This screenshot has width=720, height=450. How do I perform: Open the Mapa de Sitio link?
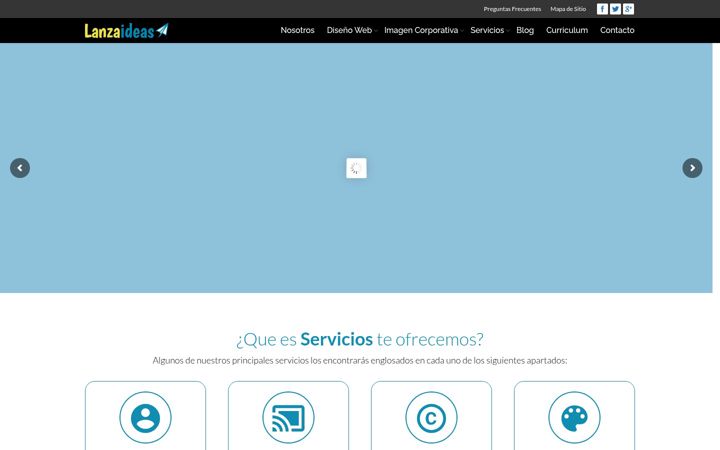[568, 9]
